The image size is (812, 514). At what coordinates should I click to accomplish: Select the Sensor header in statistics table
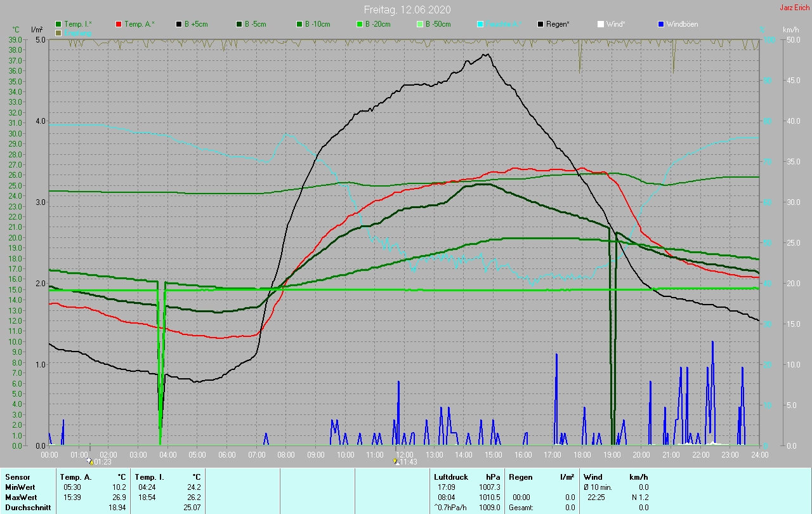click(x=17, y=477)
